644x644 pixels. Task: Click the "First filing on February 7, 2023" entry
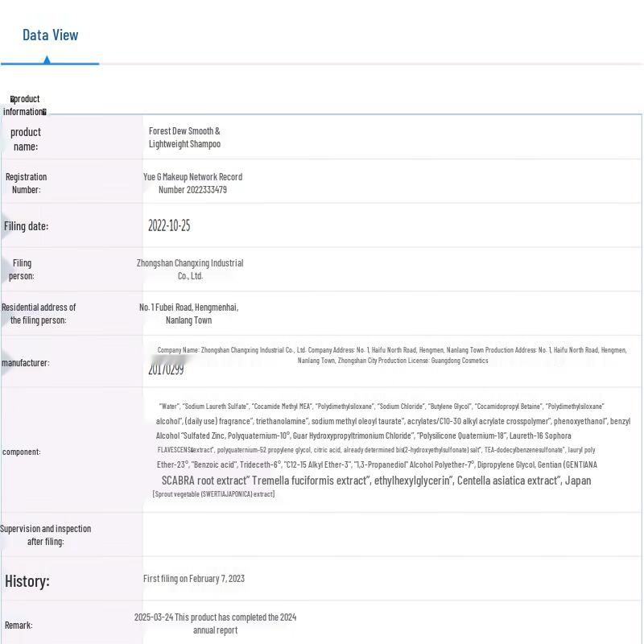click(194, 578)
